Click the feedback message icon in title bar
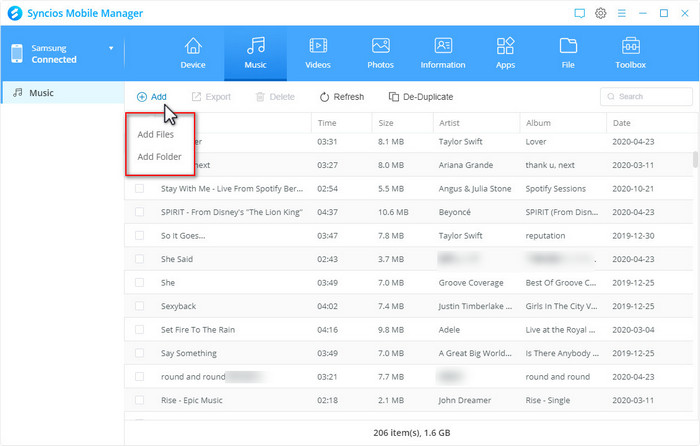Screen dimensions: 700x446 [580, 13]
